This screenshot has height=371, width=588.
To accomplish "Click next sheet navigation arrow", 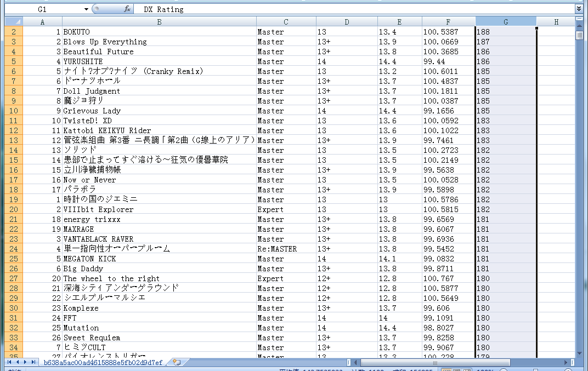I will click(25, 363).
